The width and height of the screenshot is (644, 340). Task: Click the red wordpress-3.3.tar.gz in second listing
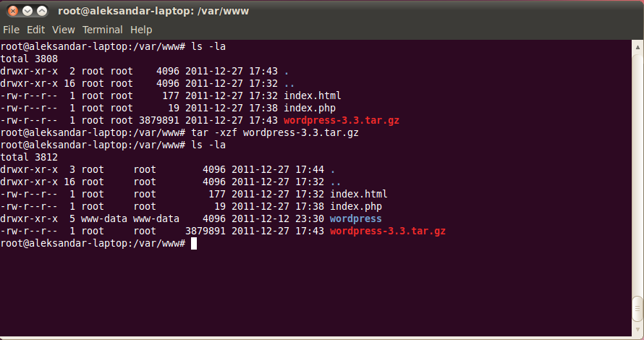pos(388,231)
